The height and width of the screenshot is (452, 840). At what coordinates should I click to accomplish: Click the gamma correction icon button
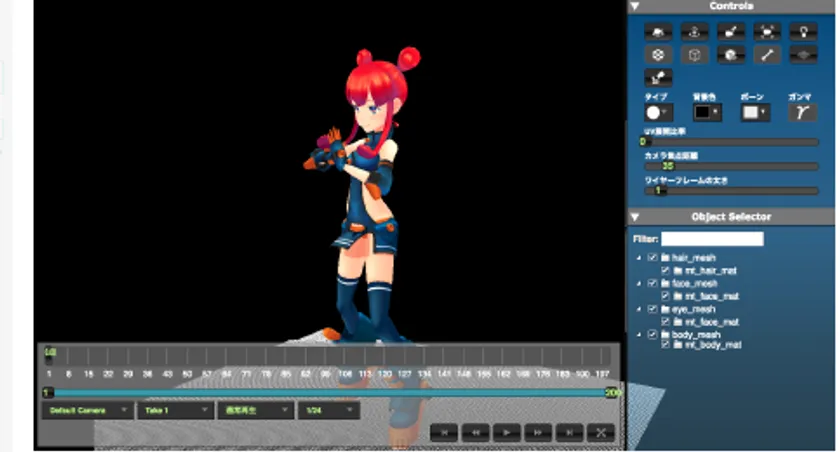[x=802, y=112]
